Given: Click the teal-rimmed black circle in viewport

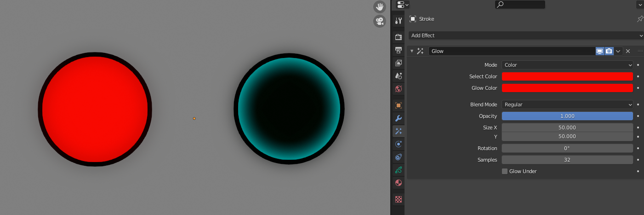Looking at the screenshot, I should tap(289, 109).
